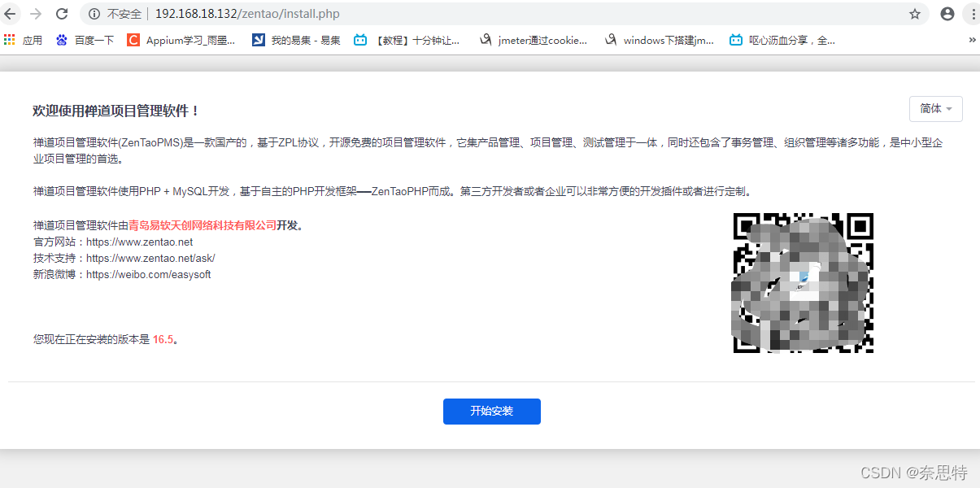Click the bilibili icon beside 【教程】十分钟让
This screenshot has height=488, width=980.
pyautogui.click(x=360, y=39)
